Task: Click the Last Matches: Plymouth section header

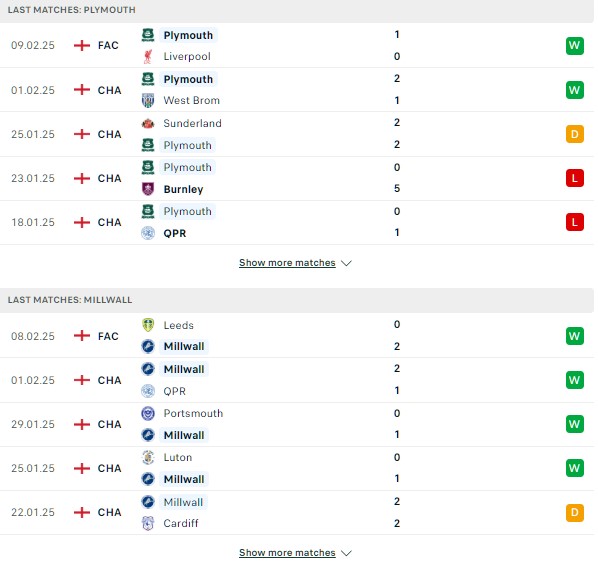Action: click(x=297, y=11)
